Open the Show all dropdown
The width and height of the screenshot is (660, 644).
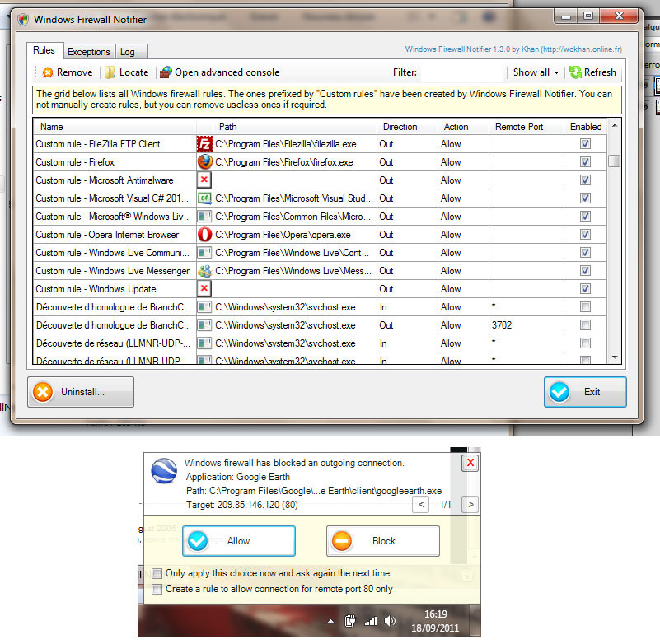pyautogui.click(x=536, y=72)
